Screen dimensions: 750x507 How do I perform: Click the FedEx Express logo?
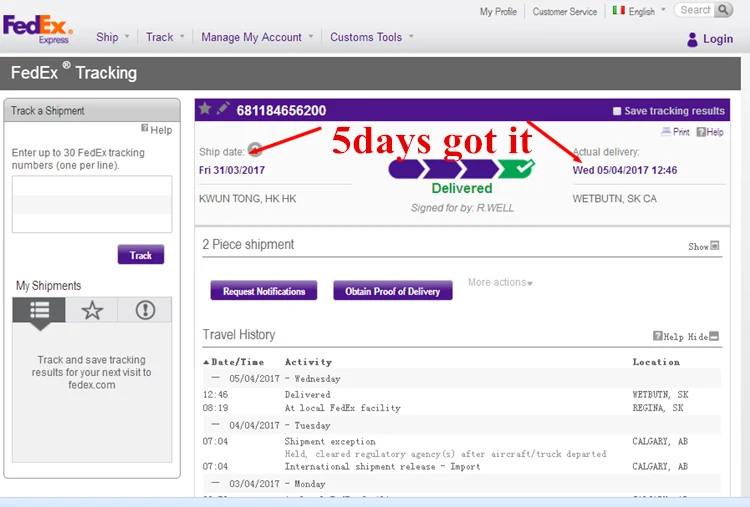[37, 28]
